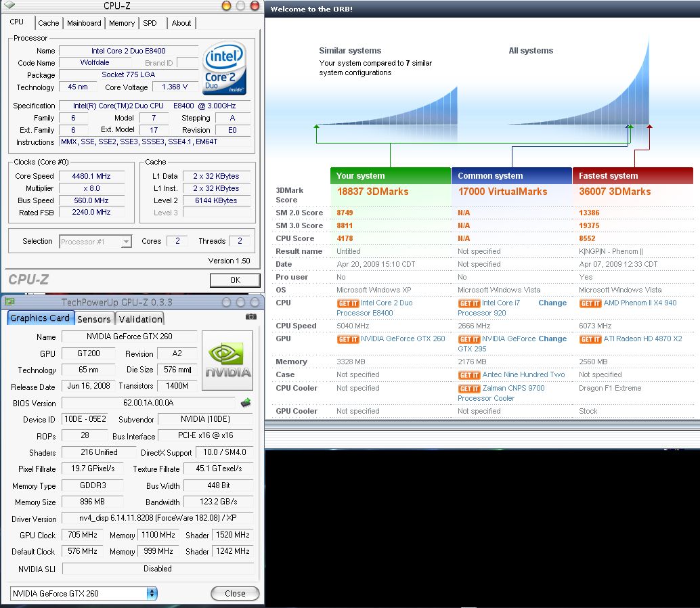700x608 pixels.
Task: Open the Processor selection dropdown
Action: pyautogui.click(x=127, y=242)
